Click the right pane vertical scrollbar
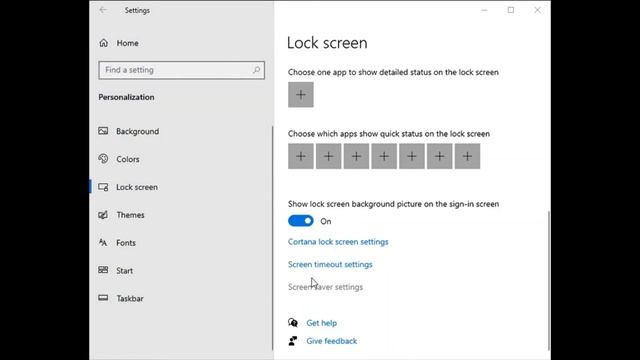The image size is (640, 360). point(549,280)
